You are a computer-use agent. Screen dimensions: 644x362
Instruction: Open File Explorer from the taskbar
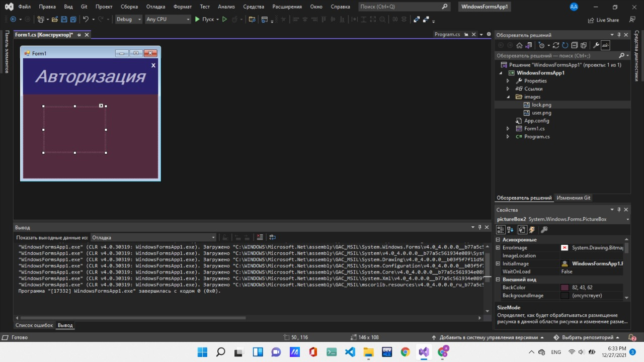pos(368,351)
